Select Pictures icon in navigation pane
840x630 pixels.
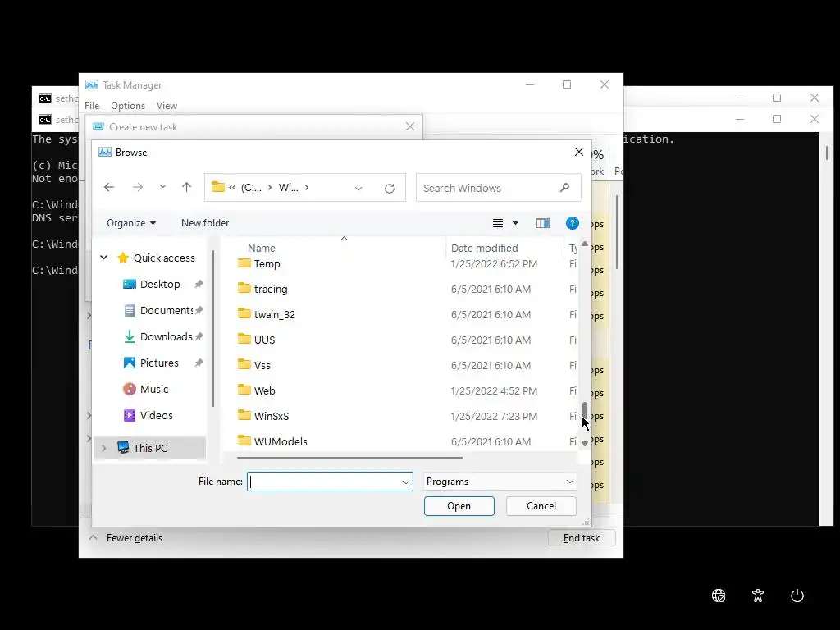(129, 363)
